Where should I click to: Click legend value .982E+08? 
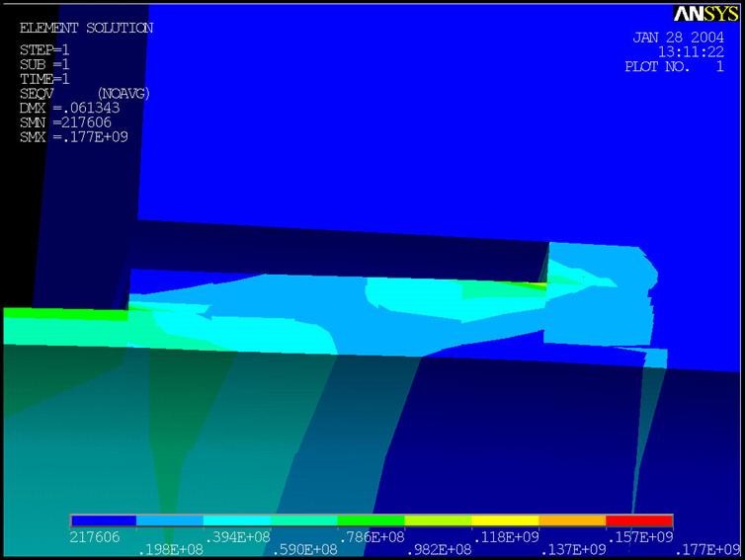point(438,550)
